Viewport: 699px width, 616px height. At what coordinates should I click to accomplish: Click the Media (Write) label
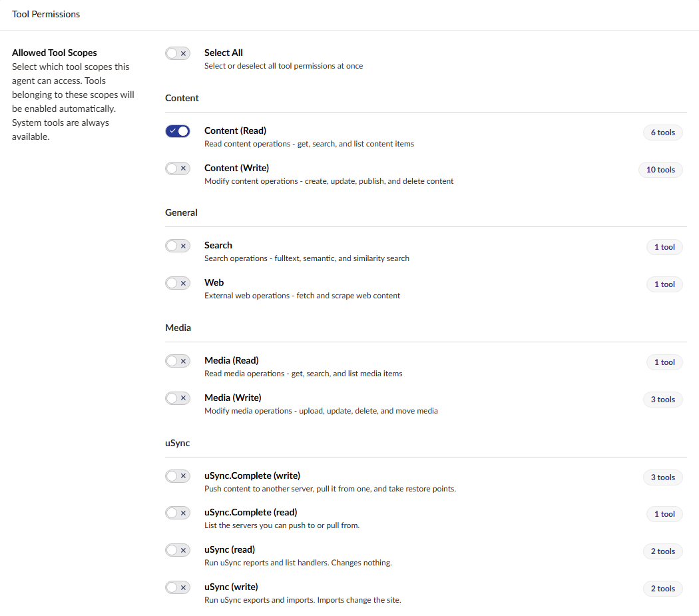coord(233,398)
